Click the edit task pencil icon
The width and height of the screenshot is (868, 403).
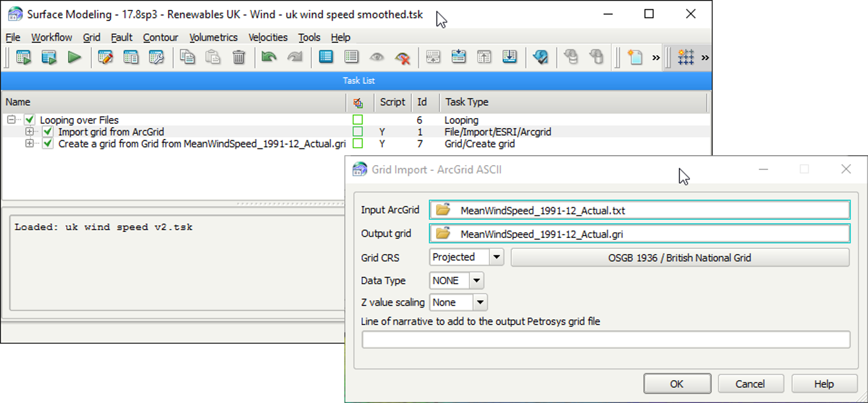tap(105, 57)
